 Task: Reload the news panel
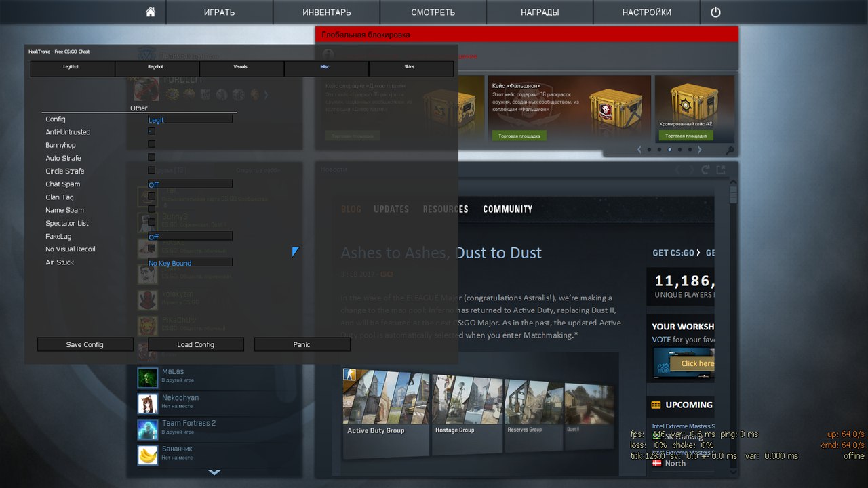706,170
